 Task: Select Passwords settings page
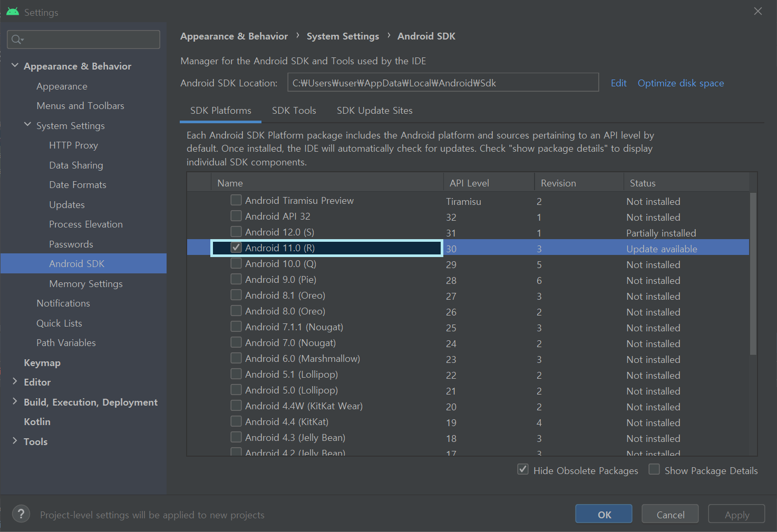pos(71,244)
